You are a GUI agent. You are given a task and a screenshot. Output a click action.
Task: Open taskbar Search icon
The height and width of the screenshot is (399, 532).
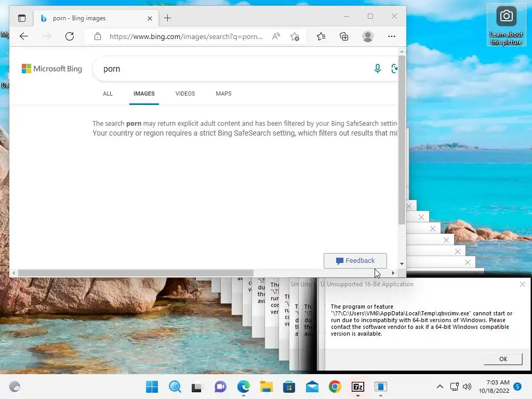pyautogui.click(x=175, y=387)
